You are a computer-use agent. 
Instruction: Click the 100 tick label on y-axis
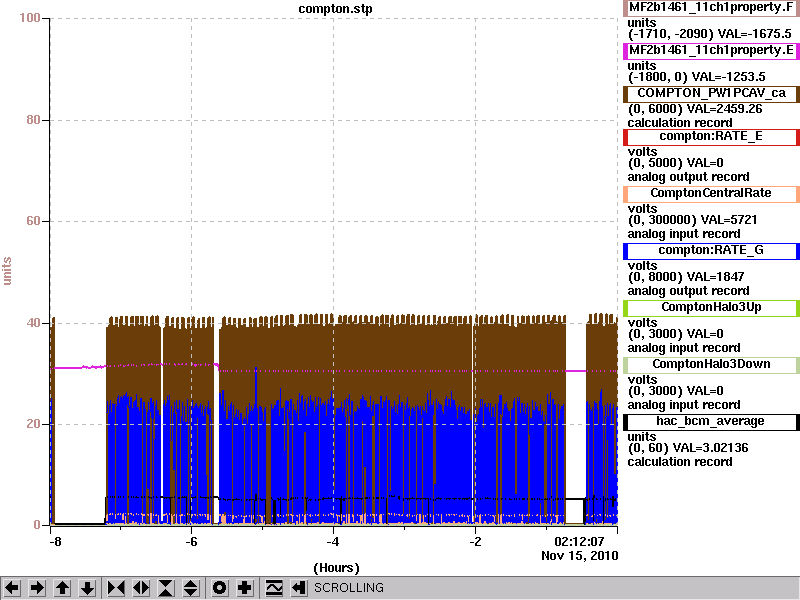30,18
